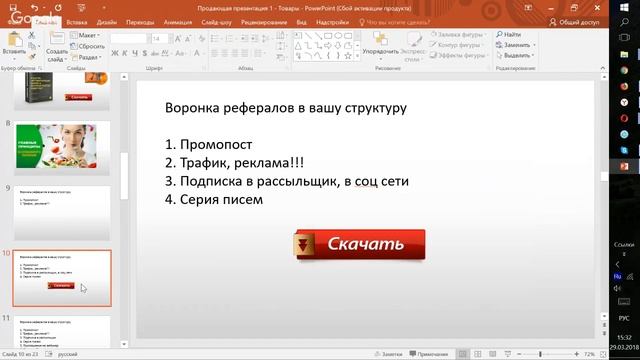Click 'Что вы хотите сделать' search box

pos(394,22)
